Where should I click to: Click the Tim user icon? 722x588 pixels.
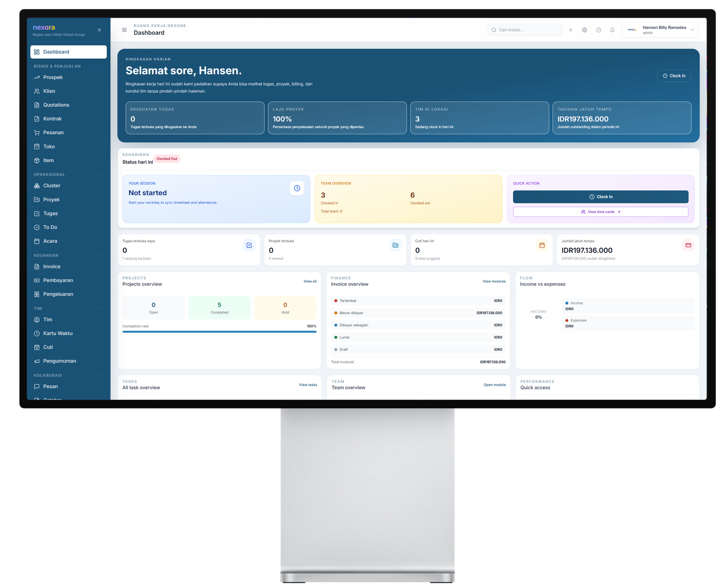point(37,320)
